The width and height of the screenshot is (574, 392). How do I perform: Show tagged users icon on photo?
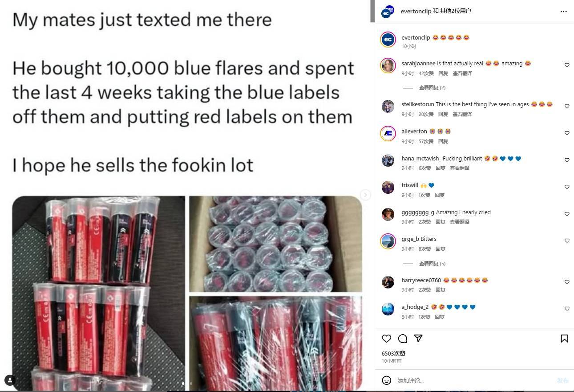(10, 380)
